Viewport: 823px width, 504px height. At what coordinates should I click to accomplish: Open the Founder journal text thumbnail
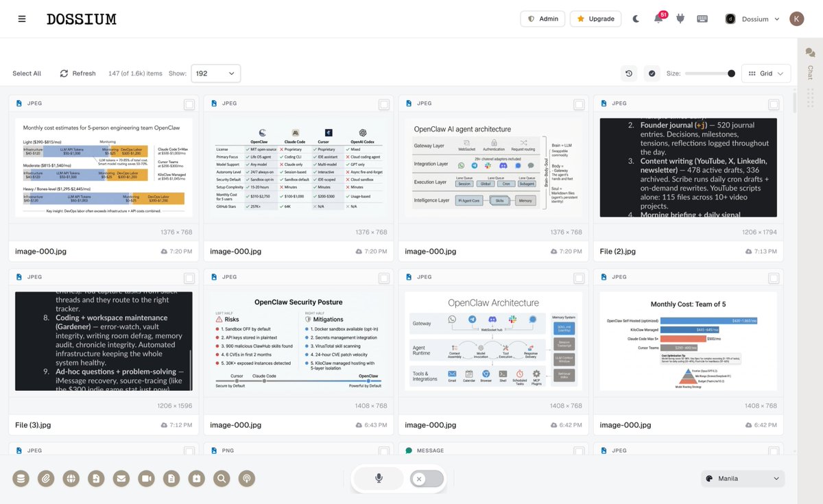(x=688, y=167)
